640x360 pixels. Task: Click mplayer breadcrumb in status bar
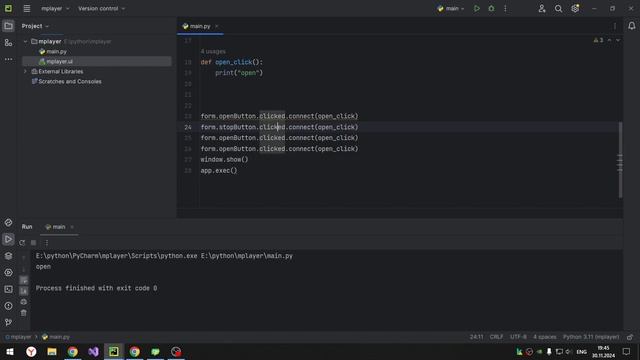pos(18,337)
